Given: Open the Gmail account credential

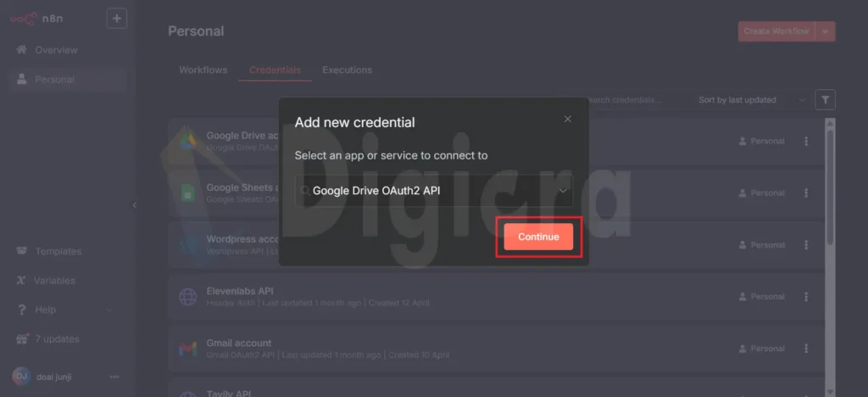Looking at the screenshot, I should (496, 349).
